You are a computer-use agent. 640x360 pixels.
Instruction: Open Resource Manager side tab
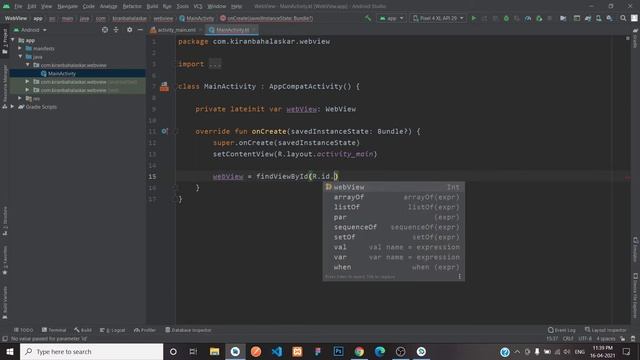5,86
